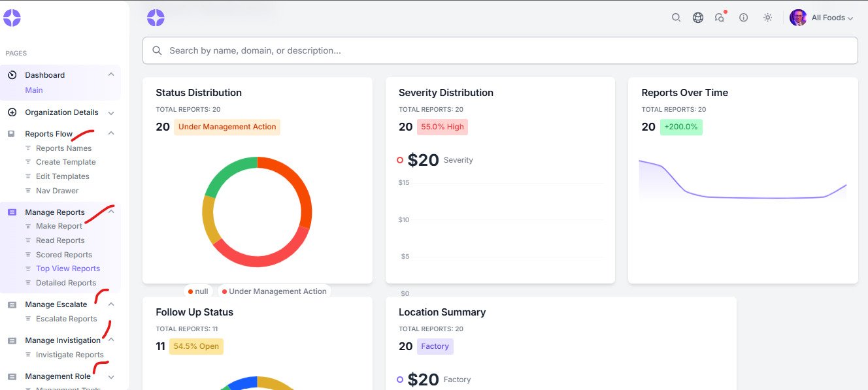This screenshot has height=390, width=868.
Task: Collapse the Manage Reports chevron
Action: [111, 212]
